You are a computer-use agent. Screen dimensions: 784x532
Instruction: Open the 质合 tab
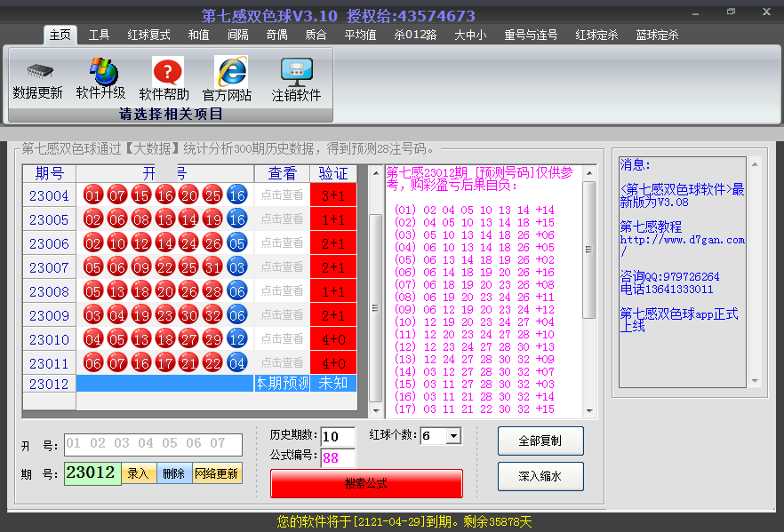click(x=316, y=35)
